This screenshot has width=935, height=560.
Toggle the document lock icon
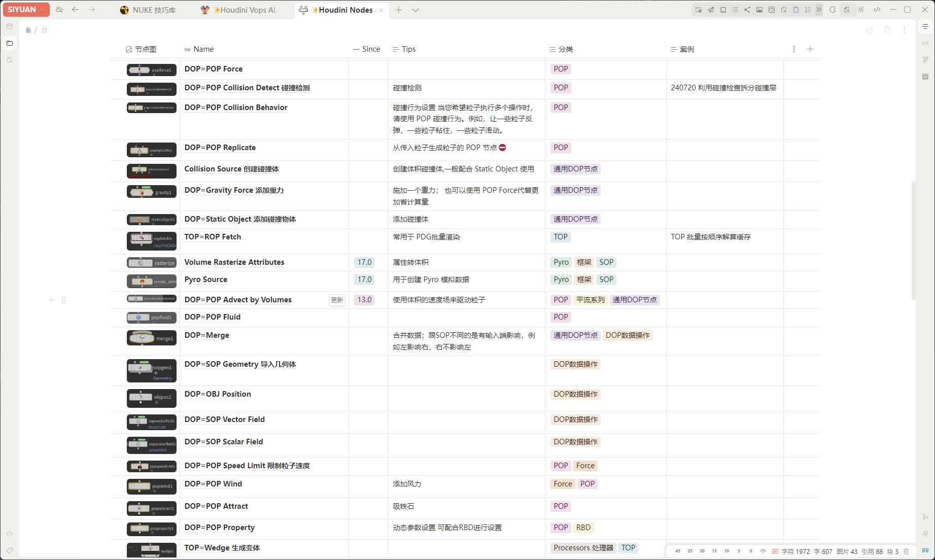click(870, 30)
